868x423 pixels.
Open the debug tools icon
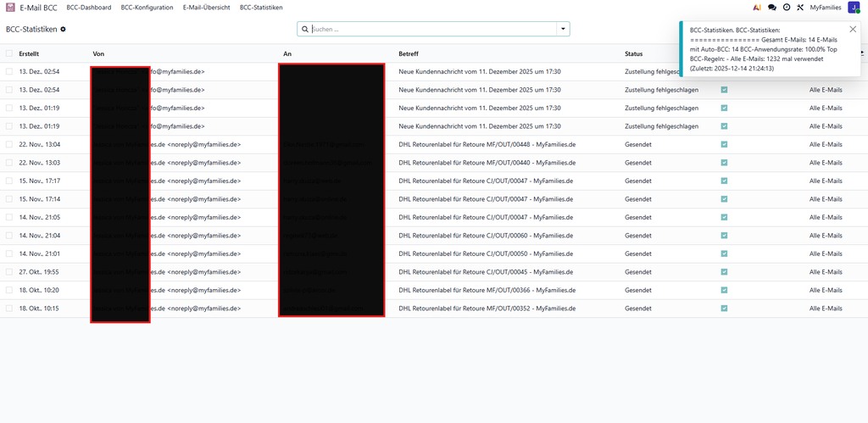pyautogui.click(x=799, y=7)
